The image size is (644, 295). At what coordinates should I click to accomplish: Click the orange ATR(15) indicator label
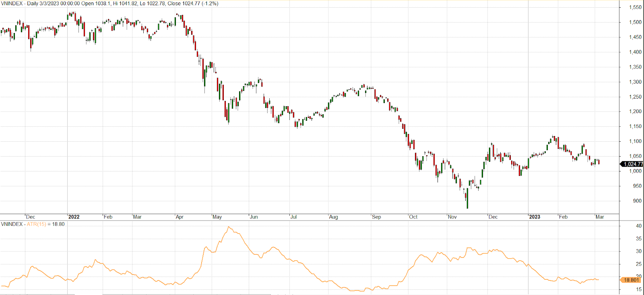(36, 224)
